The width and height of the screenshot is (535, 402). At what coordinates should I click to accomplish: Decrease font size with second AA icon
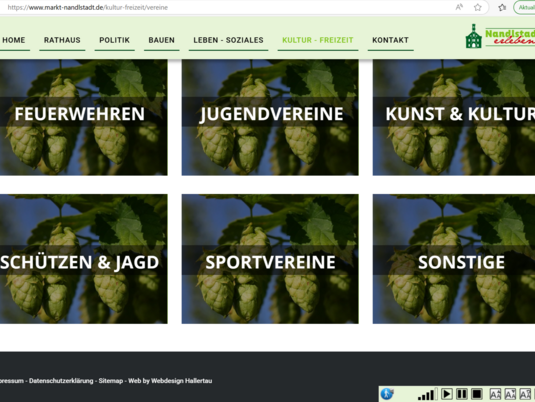(x=510, y=394)
